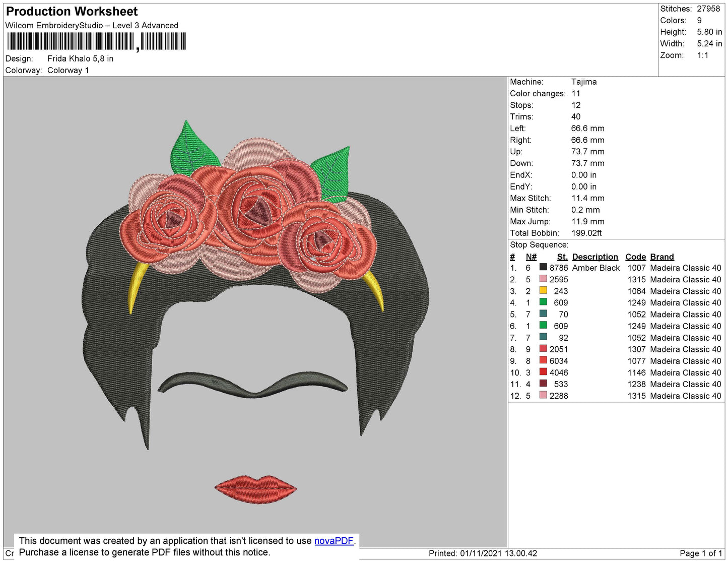Click thread code 1007
728x563 pixels.
point(636,268)
